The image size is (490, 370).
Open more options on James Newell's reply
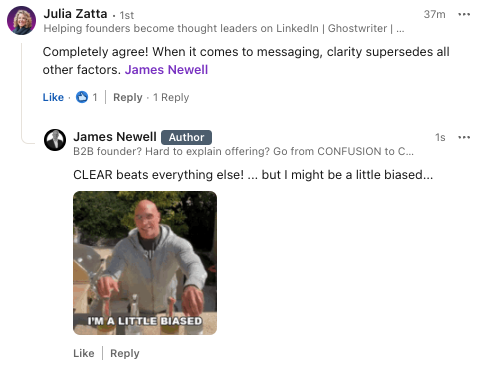(464, 137)
